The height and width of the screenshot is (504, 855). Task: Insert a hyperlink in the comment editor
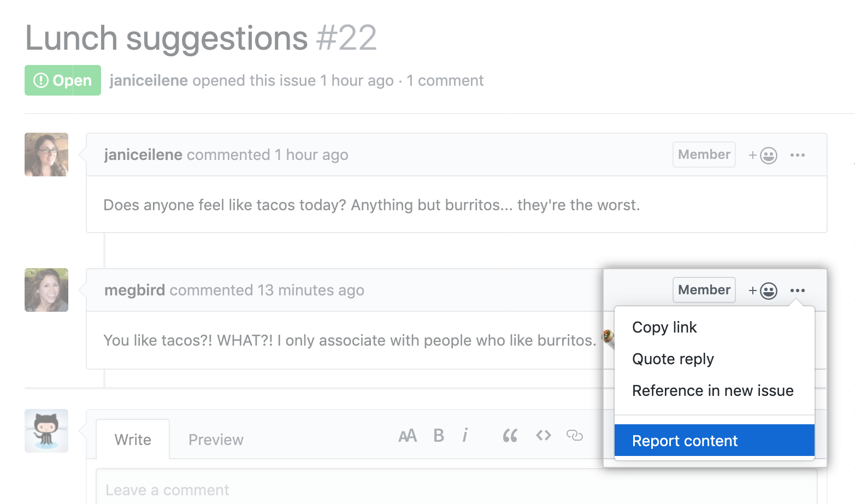(575, 435)
